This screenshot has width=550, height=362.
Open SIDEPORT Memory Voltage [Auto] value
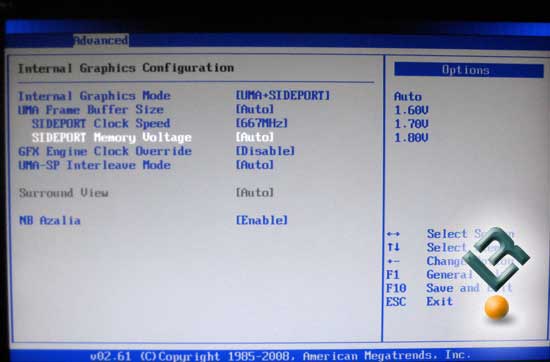point(255,137)
